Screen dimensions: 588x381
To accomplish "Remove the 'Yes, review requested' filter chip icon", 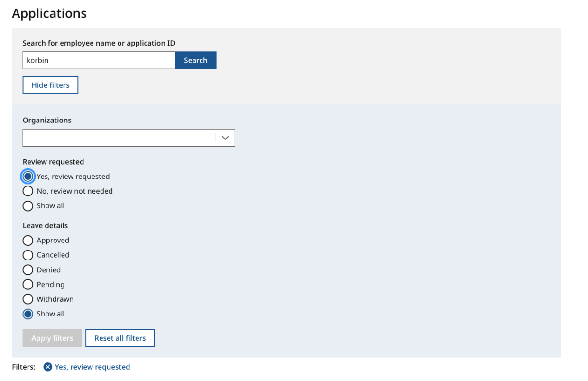I will (47, 367).
